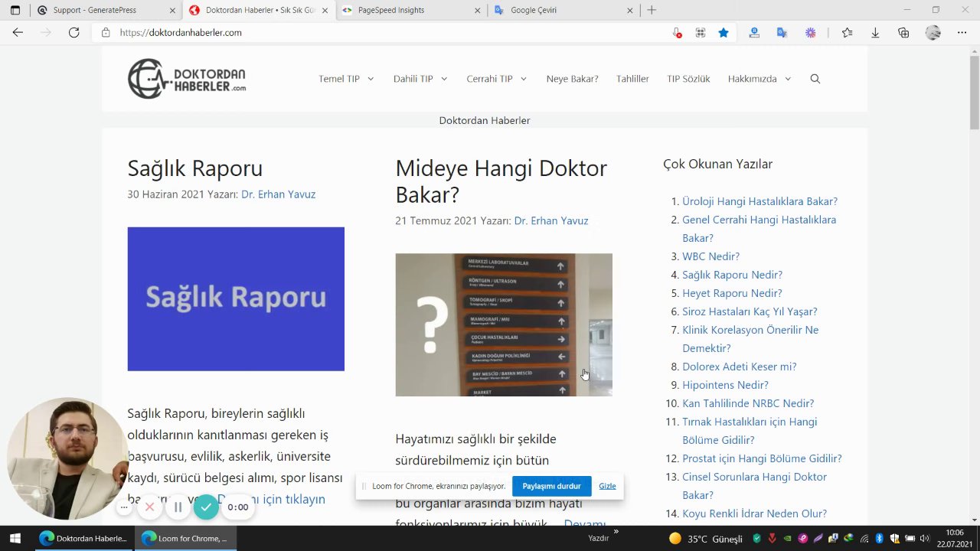This screenshot has height=551, width=980.
Task: Cancel the Loom recording with the X
Action: [x=149, y=507]
